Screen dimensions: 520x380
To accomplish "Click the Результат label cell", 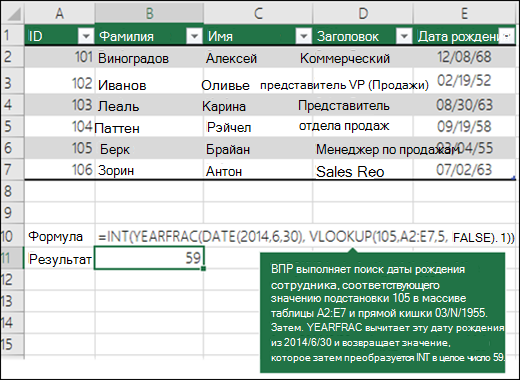I will coord(60,258).
